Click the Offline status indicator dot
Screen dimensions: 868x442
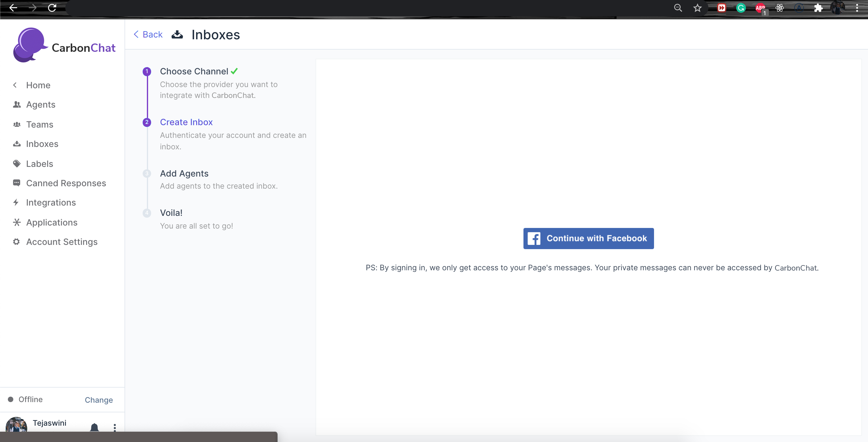(11, 399)
